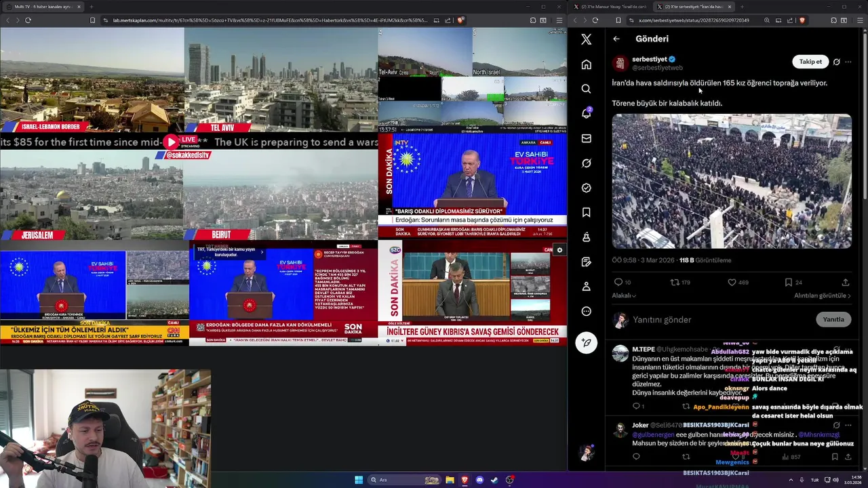The width and height of the screenshot is (868, 488).
Task: Click Brave shields icon in X window
Action: (x=802, y=20)
